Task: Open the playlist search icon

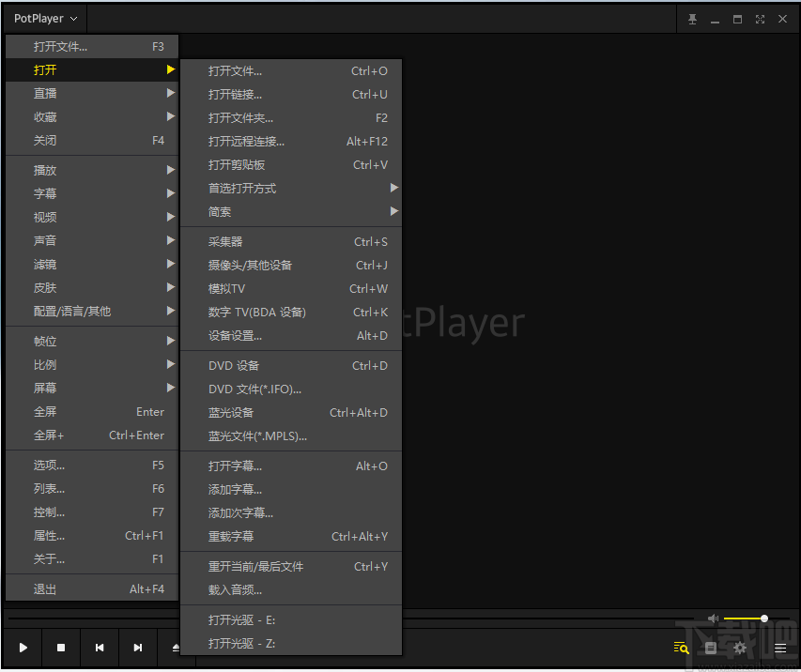Action: [681, 648]
